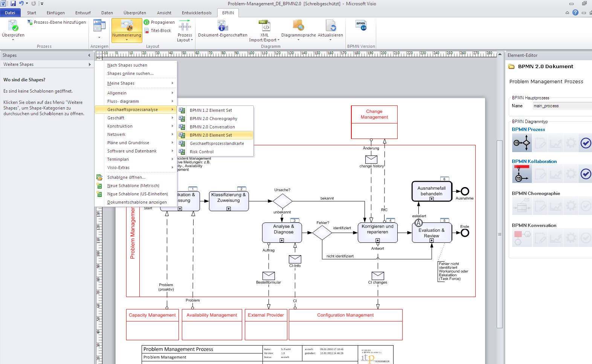Open Dokument-Eigenschaften
The height and width of the screenshot is (364, 592).
(x=223, y=29)
